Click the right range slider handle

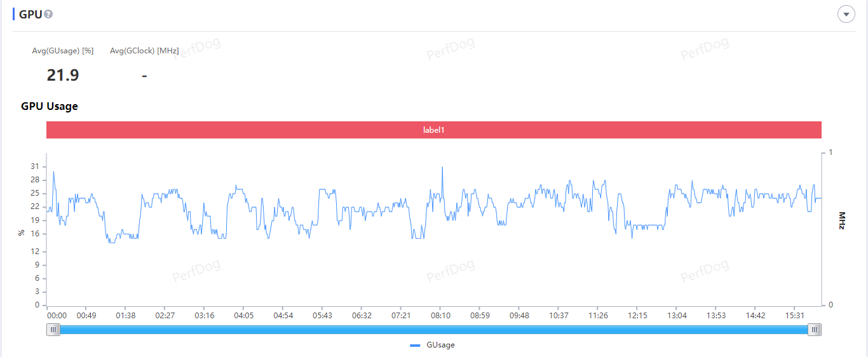[x=814, y=330]
